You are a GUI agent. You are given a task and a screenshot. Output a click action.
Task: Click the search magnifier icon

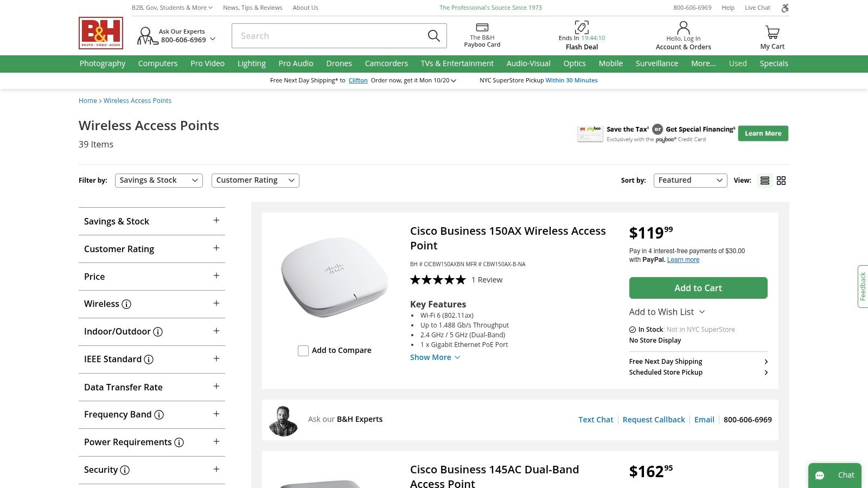(x=433, y=36)
